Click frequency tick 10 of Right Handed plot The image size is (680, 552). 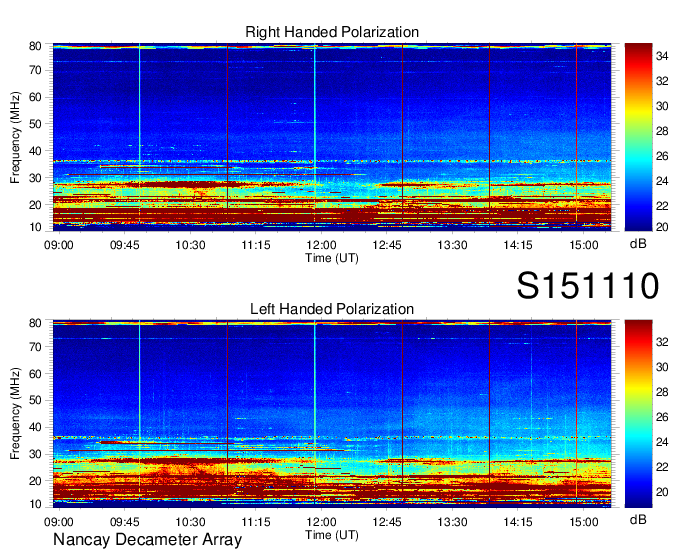pyautogui.click(x=35, y=227)
